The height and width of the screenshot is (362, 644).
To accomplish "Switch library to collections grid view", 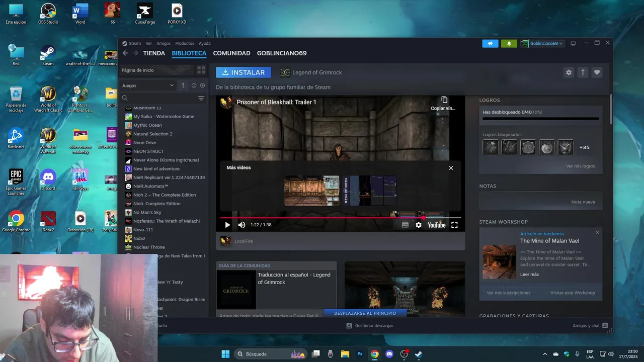I will click(x=201, y=70).
